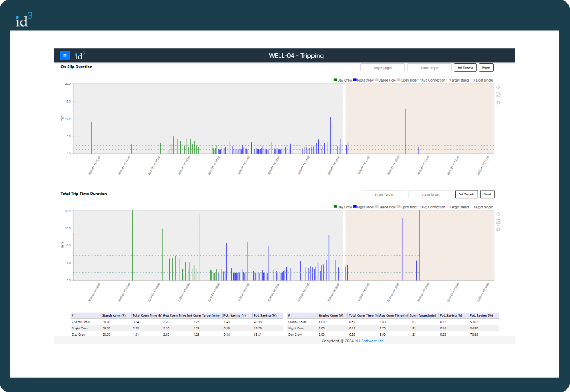Click the id3 logo on the outer teal frame
The width and height of the screenshot is (570, 392).
coord(24,20)
